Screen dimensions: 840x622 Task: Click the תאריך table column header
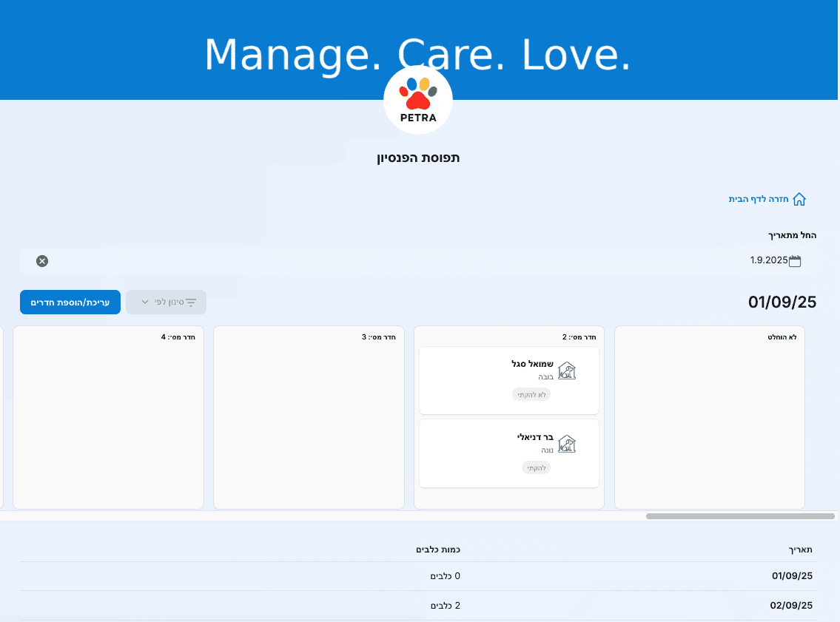[800, 550]
